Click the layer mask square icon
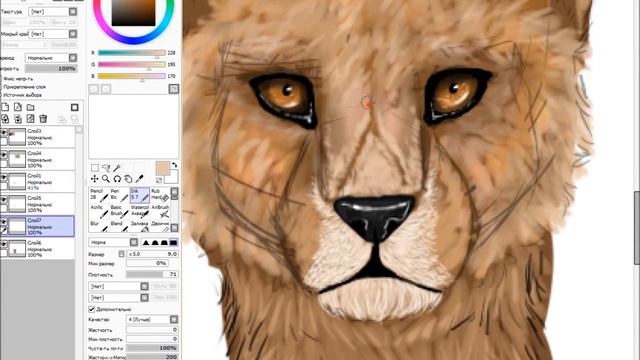640x360 pixels. [x=74, y=107]
